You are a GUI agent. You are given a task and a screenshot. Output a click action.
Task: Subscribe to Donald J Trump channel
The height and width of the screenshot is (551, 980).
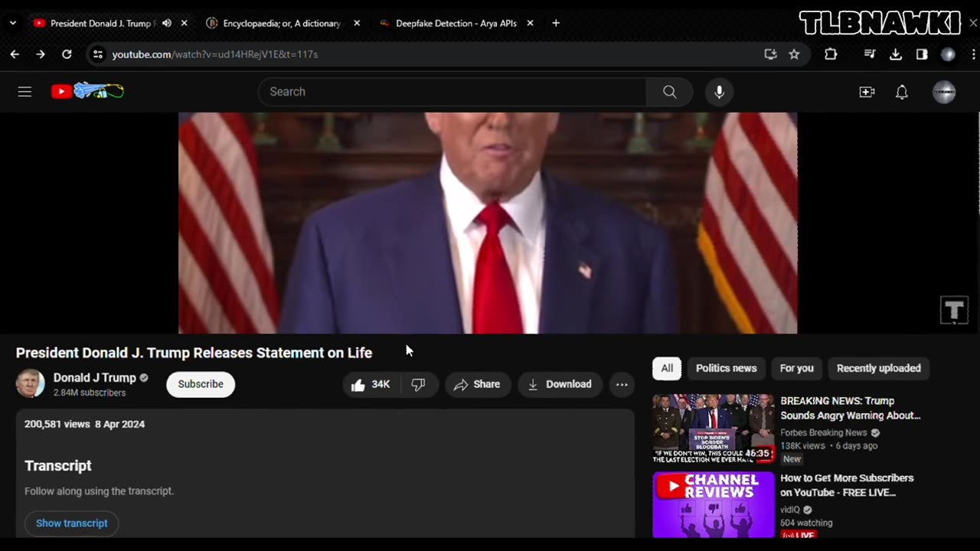coord(201,384)
